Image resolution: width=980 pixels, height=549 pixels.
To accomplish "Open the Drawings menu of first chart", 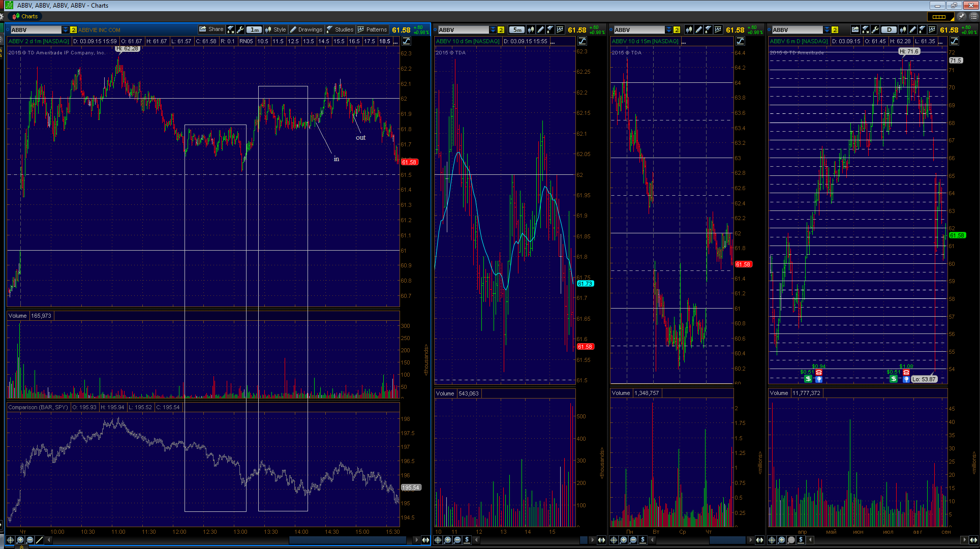I will (x=306, y=29).
